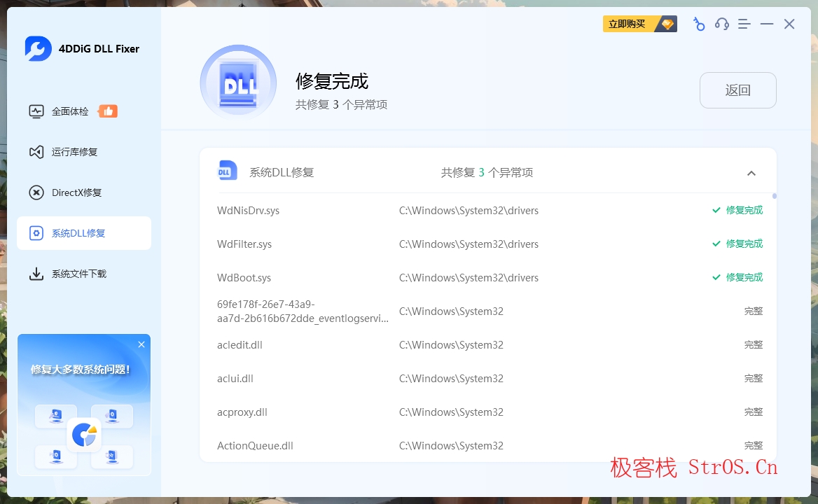Click the 立即购买 buy now button
The height and width of the screenshot is (504, 818).
pos(639,24)
